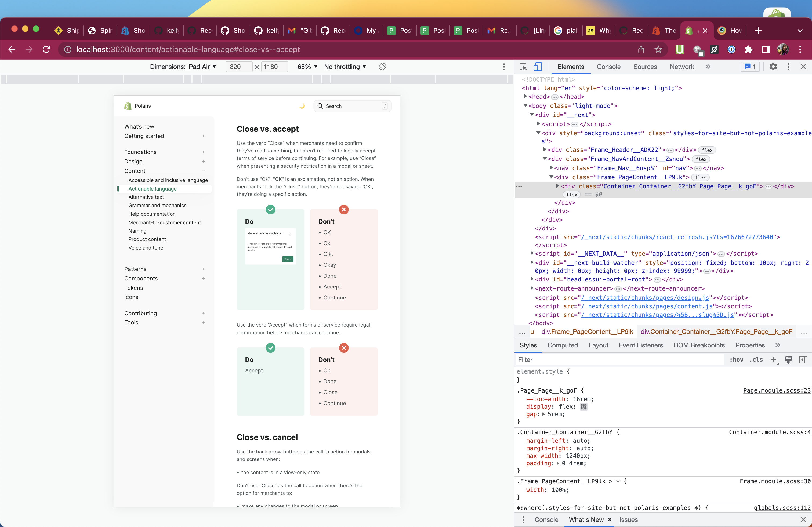The width and height of the screenshot is (812, 527).
Task: Click the rotate device orientation icon
Action: click(382, 67)
